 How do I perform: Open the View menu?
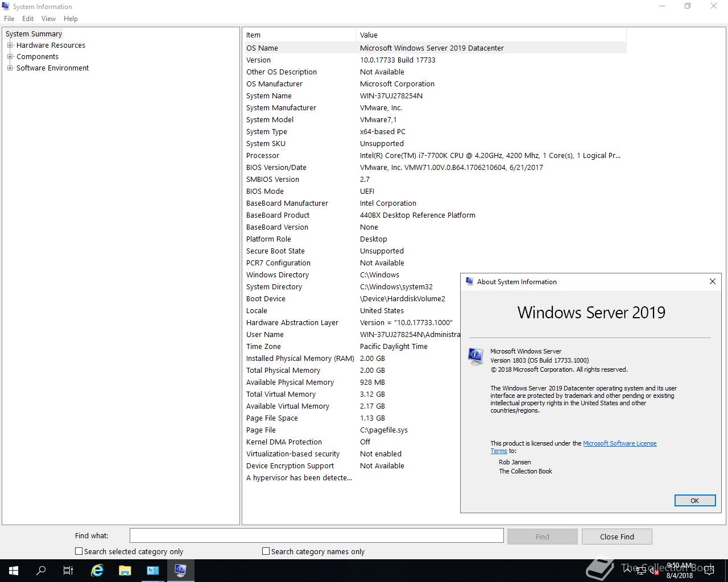click(48, 19)
